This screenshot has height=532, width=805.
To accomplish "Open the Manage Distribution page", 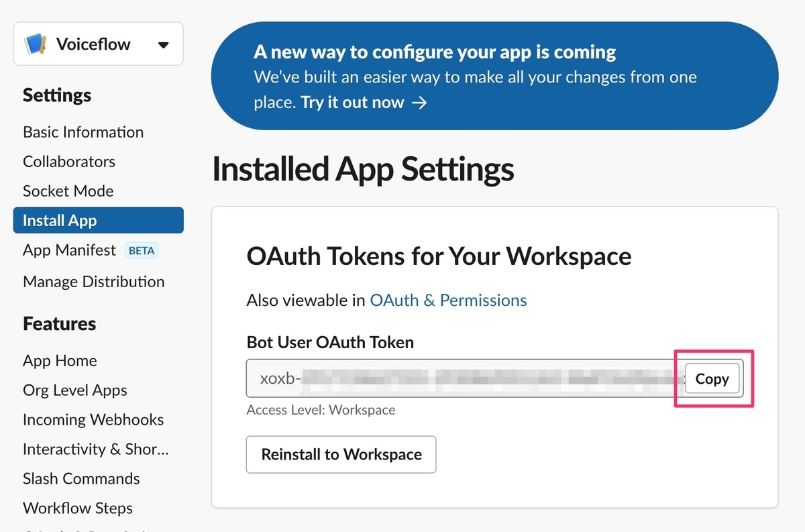I will 94,282.
